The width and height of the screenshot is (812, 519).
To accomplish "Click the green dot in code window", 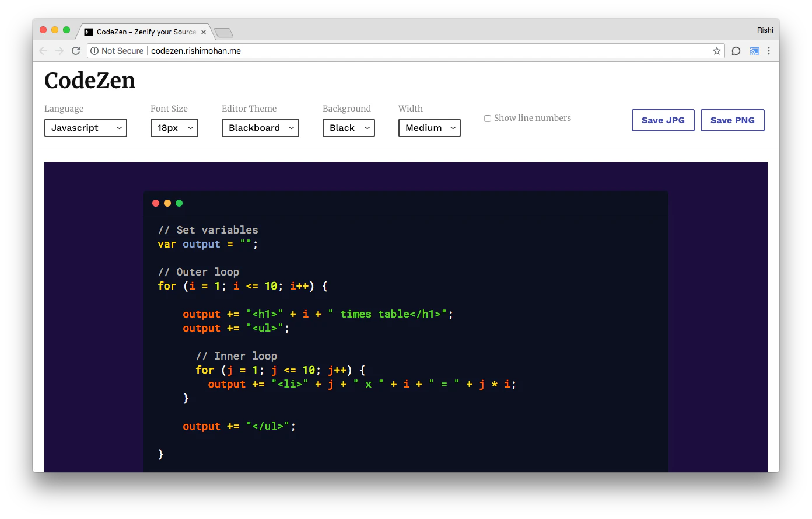I will point(179,203).
